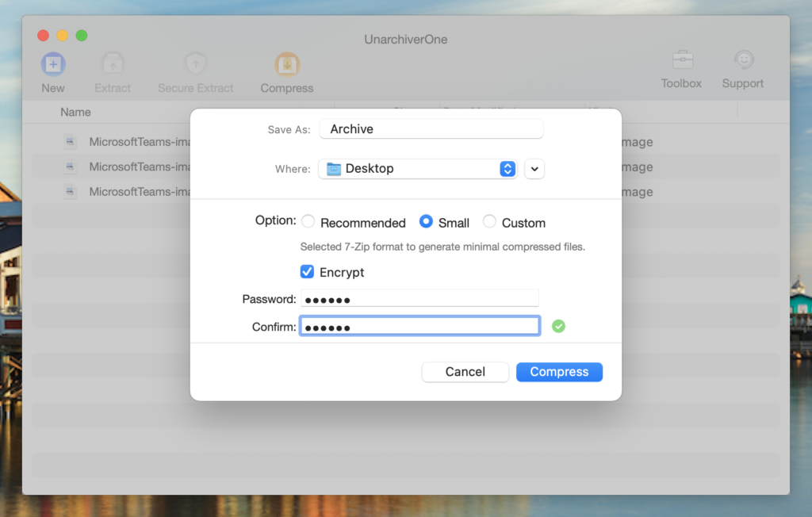Click the Secure Extract shield icon
Viewport: 812px width, 517px height.
(195, 64)
